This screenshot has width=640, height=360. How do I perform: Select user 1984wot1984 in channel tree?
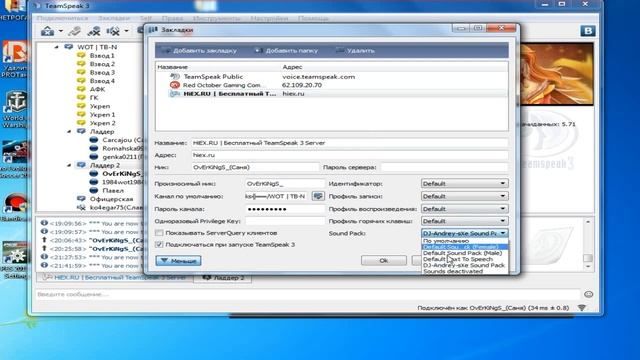(x=122, y=182)
